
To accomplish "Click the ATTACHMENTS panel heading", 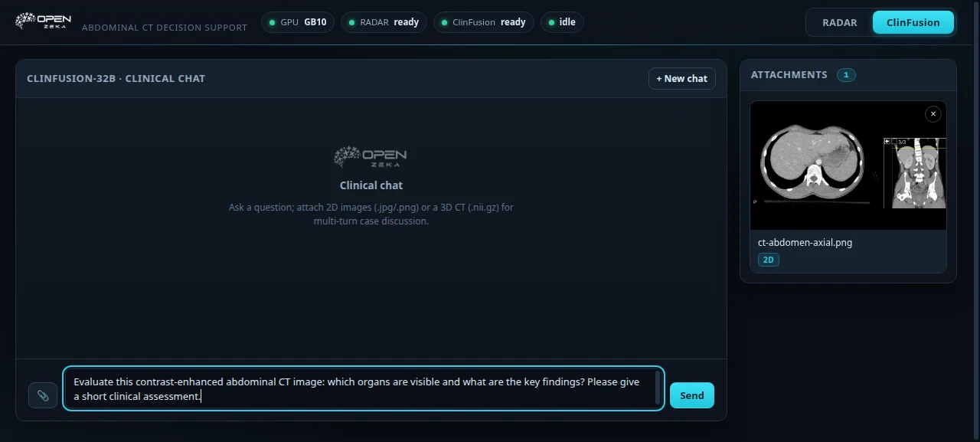I will [789, 75].
